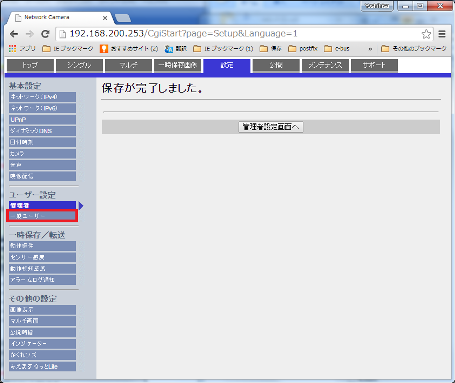Switch to the トップ tab
Screen dimensions: 455x383
tap(30, 65)
